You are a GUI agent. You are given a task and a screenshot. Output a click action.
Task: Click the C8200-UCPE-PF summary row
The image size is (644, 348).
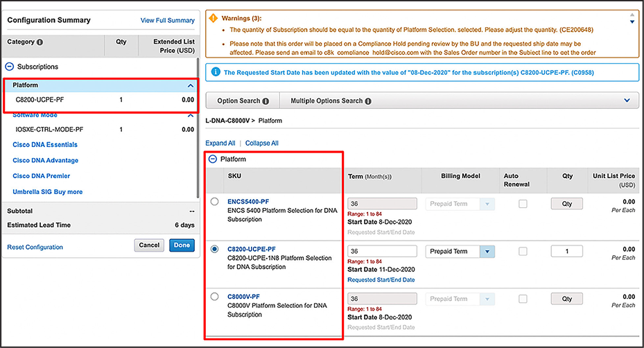pyautogui.click(x=101, y=100)
